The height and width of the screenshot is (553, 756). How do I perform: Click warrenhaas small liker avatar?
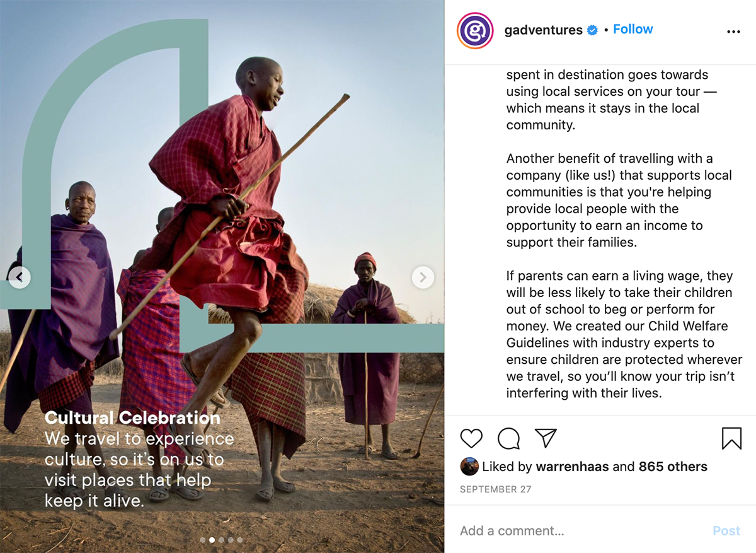click(469, 467)
